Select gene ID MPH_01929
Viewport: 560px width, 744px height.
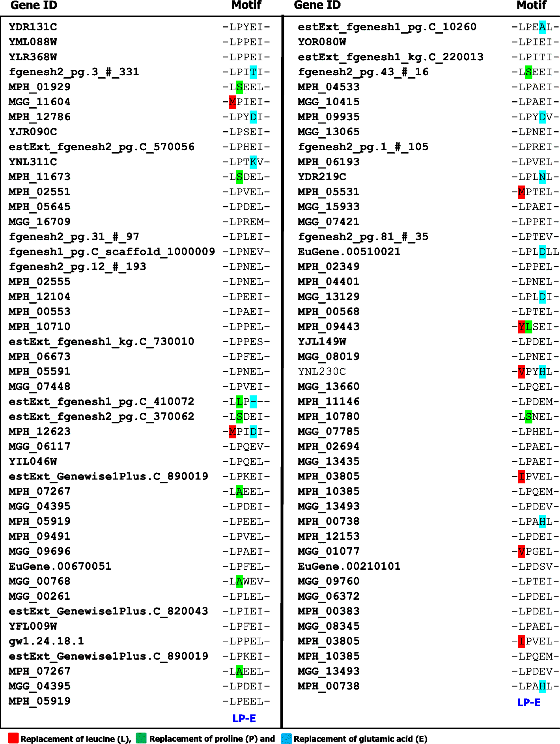point(40,87)
